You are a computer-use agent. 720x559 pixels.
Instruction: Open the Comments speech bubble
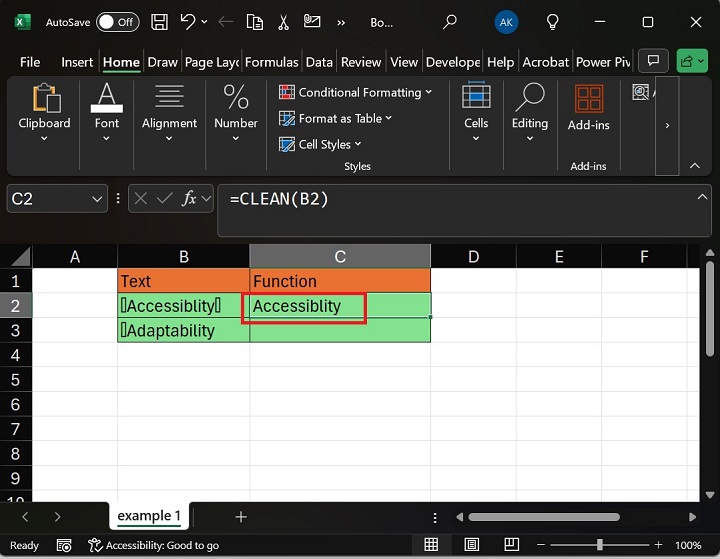[653, 61]
